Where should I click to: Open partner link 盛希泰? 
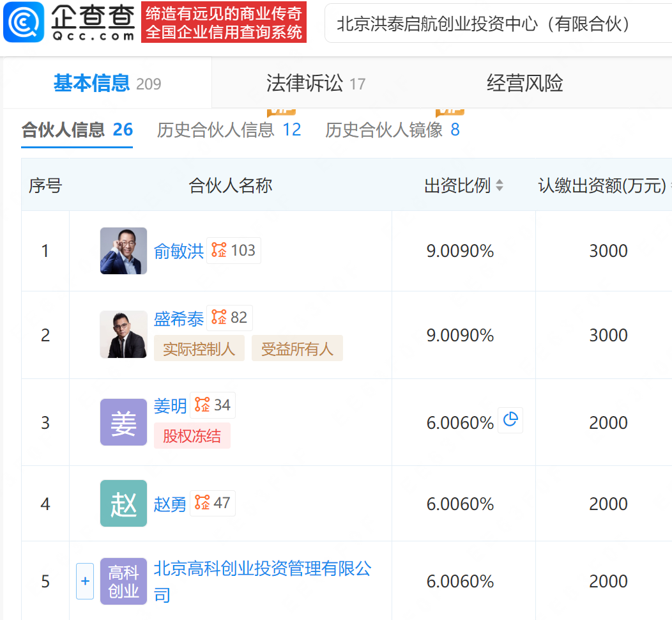[x=179, y=319]
